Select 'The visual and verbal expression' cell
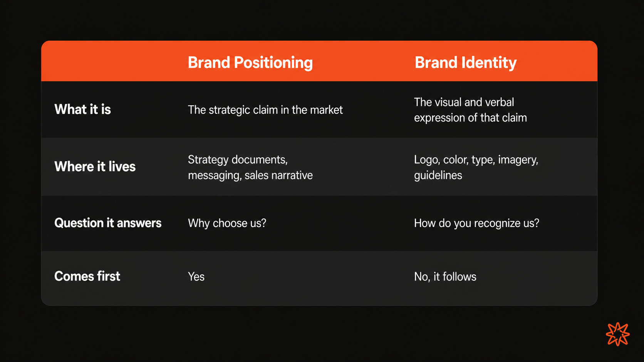The width and height of the screenshot is (644, 362). tap(470, 110)
